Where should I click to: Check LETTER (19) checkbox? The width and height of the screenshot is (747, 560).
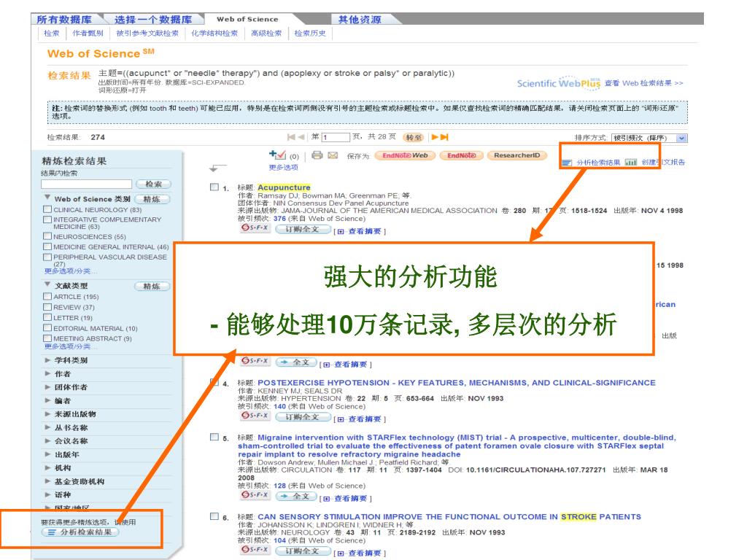click(47, 317)
